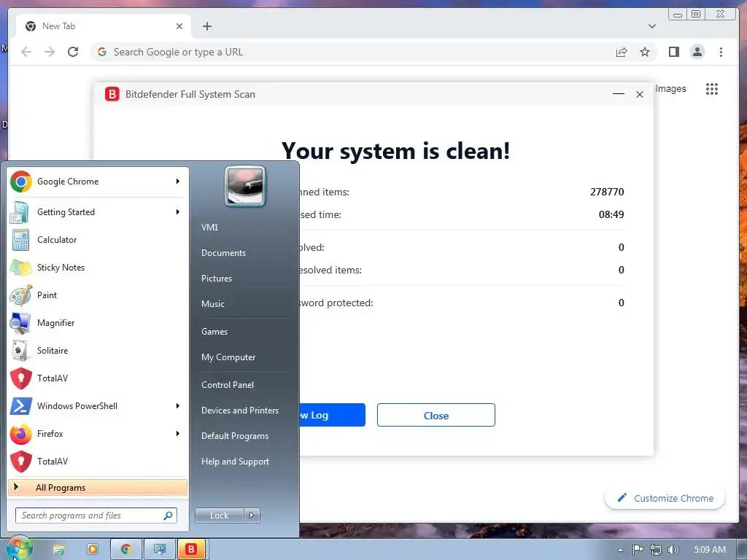Expand All Programs list
The image size is (747, 560).
pyautogui.click(x=98, y=488)
